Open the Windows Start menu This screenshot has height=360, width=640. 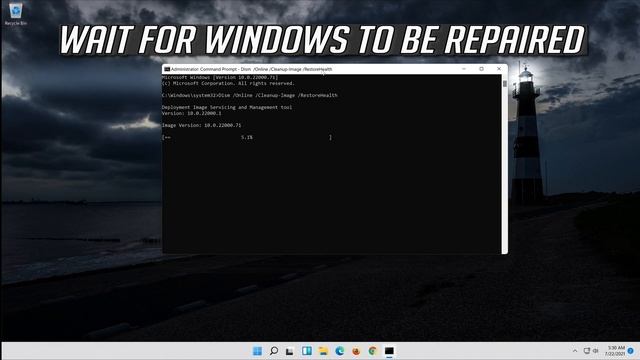257,351
